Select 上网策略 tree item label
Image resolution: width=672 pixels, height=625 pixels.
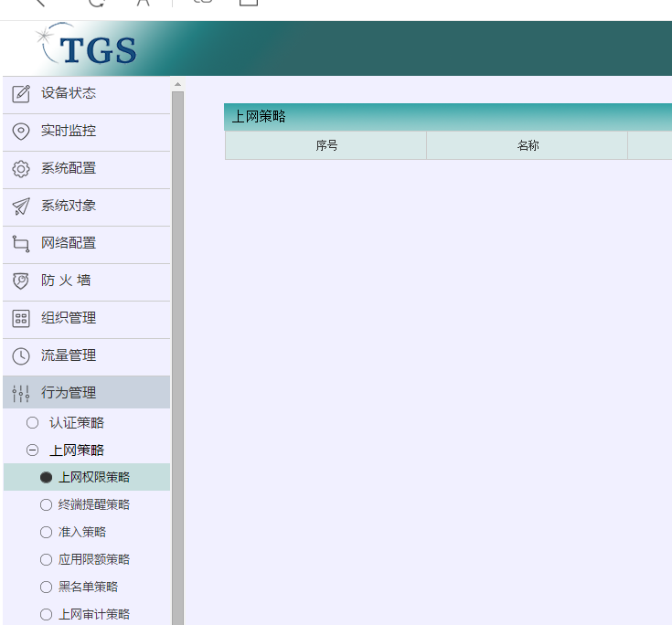pyautogui.click(x=77, y=450)
